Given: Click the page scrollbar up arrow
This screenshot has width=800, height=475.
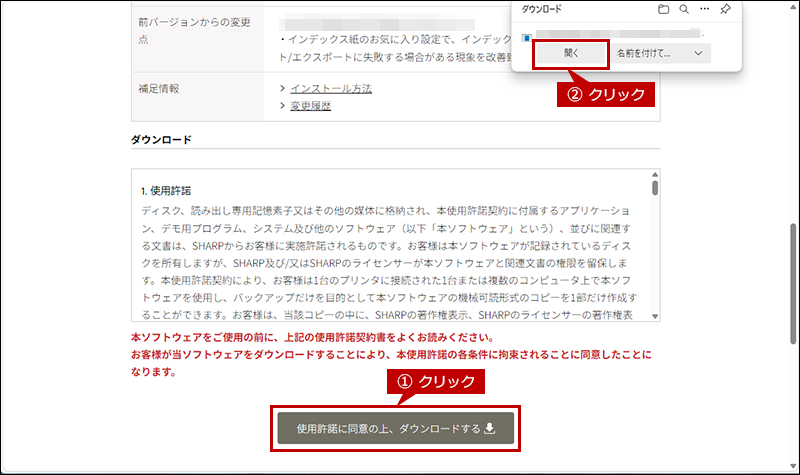Looking at the screenshot, I should (x=792, y=6).
